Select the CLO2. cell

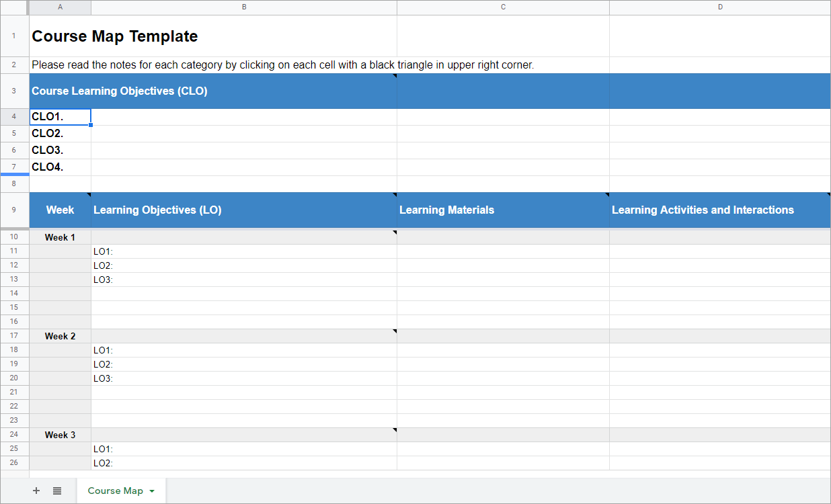coord(61,134)
